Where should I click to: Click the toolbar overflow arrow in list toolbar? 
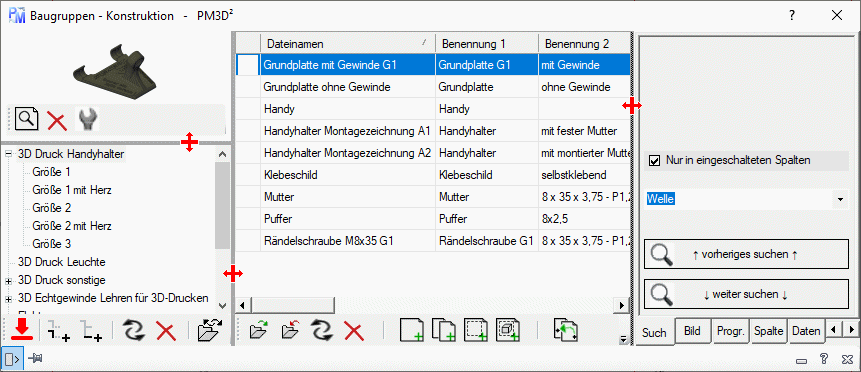[x=623, y=340]
